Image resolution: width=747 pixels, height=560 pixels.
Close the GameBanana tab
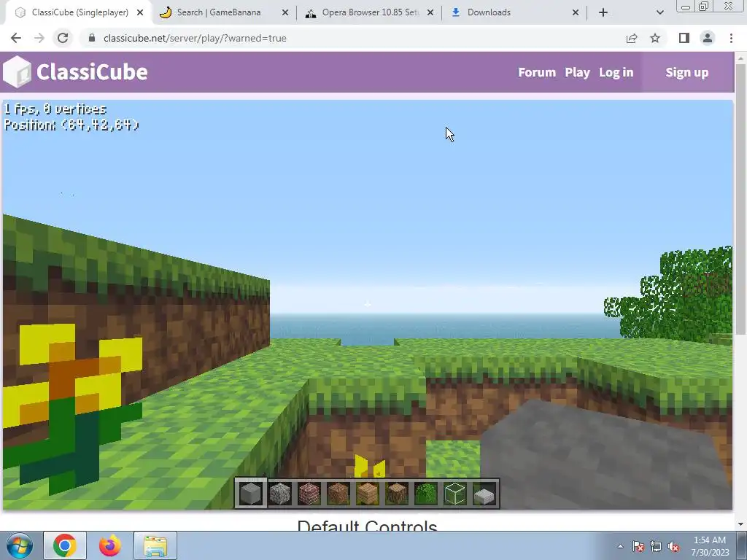click(285, 12)
